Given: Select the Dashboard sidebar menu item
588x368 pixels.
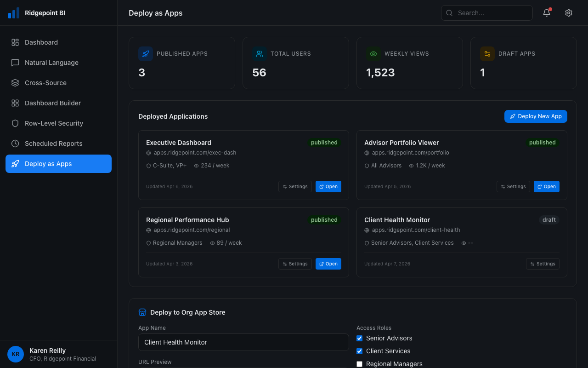Looking at the screenshot, I should click(x=41, y=42).
